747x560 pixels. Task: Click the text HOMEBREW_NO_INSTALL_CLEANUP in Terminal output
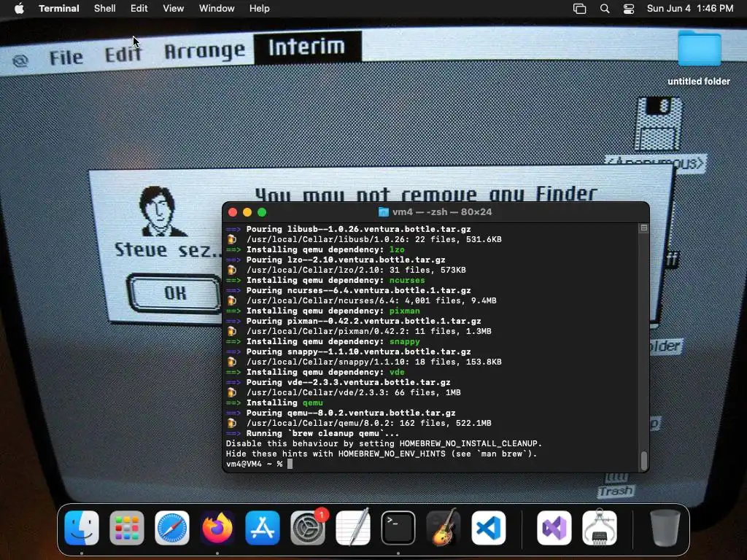[468, 444]
